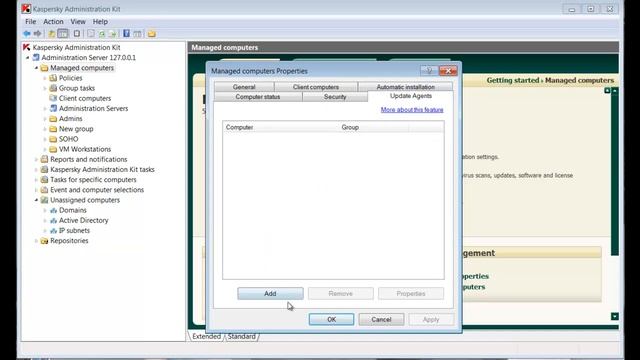Switch to the Extended view tab
640x360 pixels.
pyautogui.click(x=206, y=336)
